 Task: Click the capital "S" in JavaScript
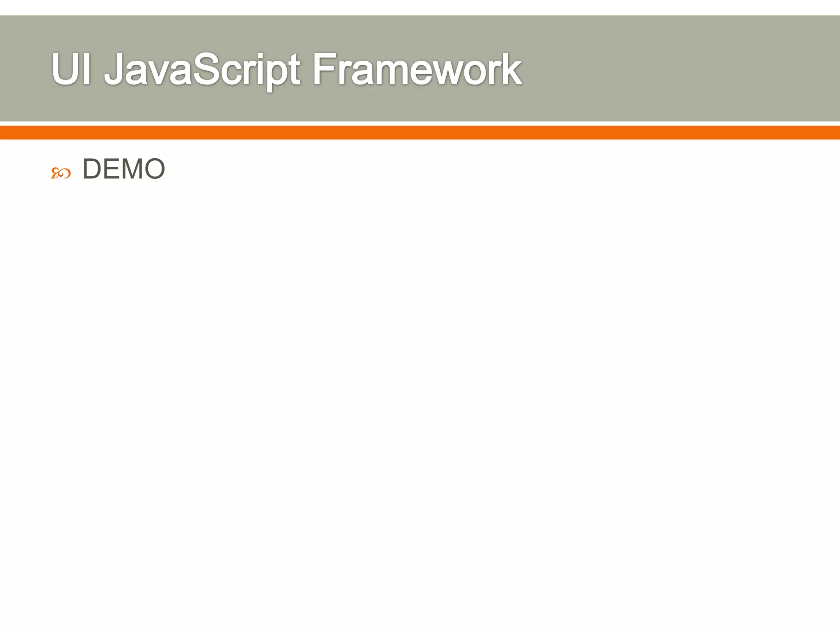[207, 69]
